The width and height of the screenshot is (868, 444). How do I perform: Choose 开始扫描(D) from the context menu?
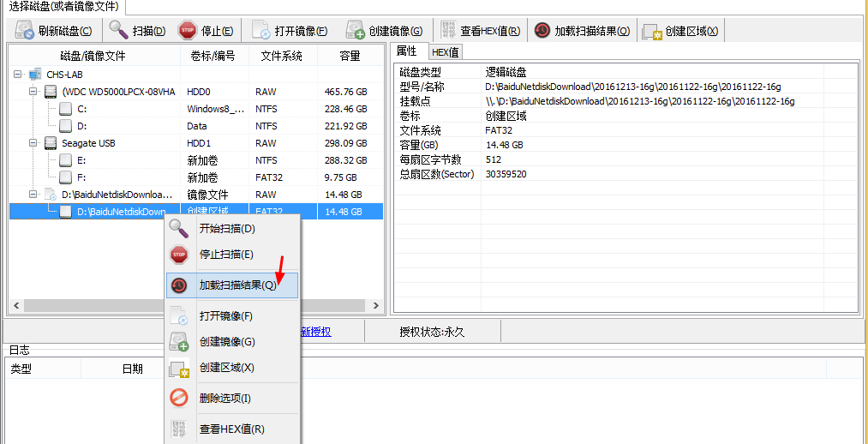tap(232, 229)
